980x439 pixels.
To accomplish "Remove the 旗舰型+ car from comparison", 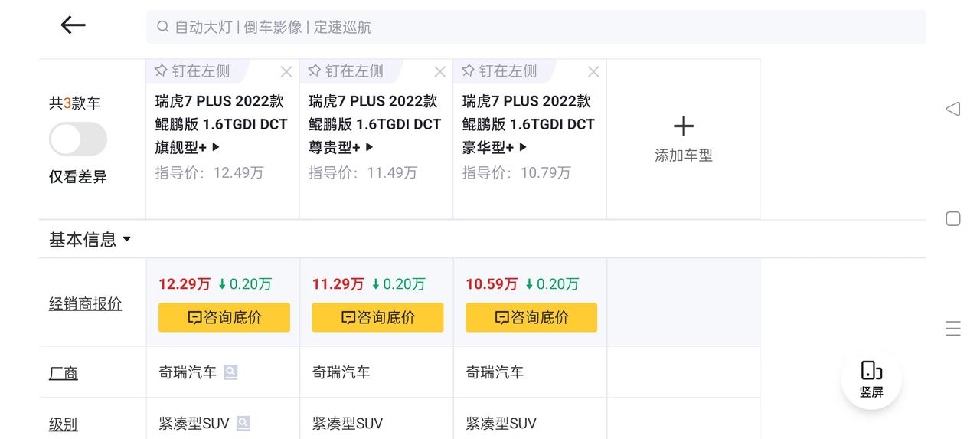I will [x=286, y=72].
